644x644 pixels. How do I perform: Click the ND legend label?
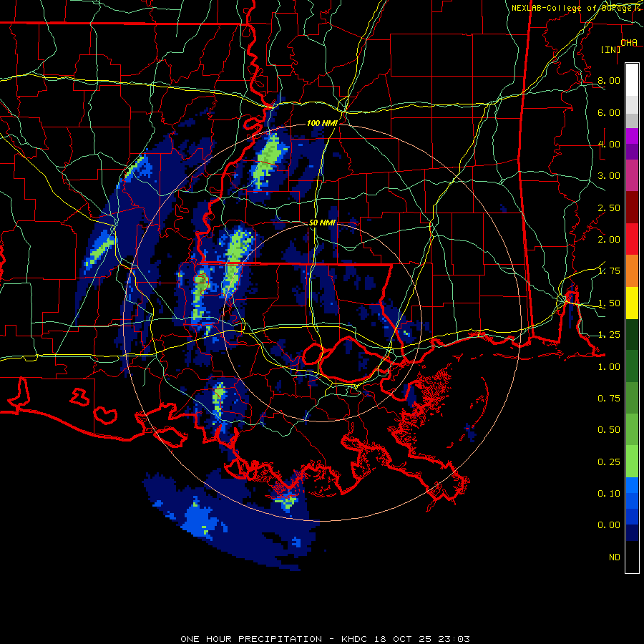pyautogui.click(x=615, y=557)
